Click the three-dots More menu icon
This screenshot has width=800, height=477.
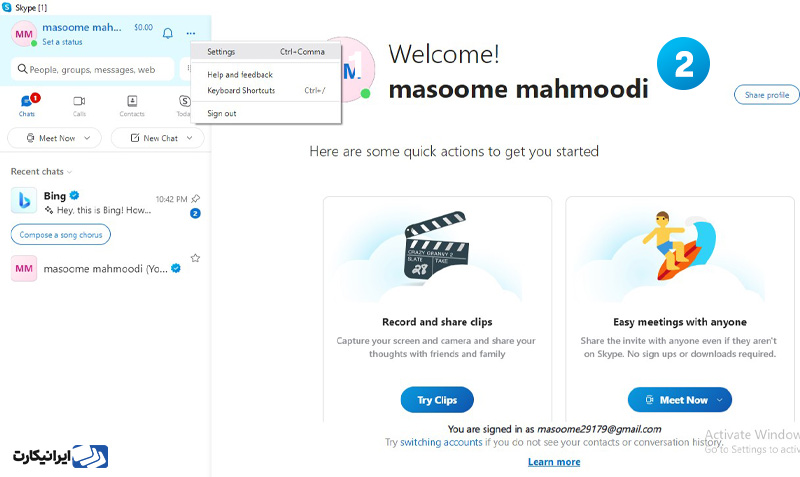click(191, 34)
